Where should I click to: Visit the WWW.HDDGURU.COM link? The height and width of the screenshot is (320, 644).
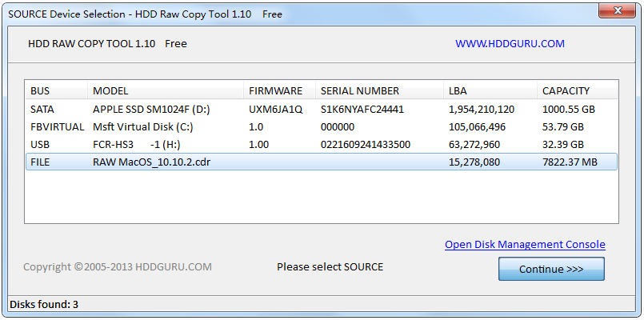coord(510,43)
